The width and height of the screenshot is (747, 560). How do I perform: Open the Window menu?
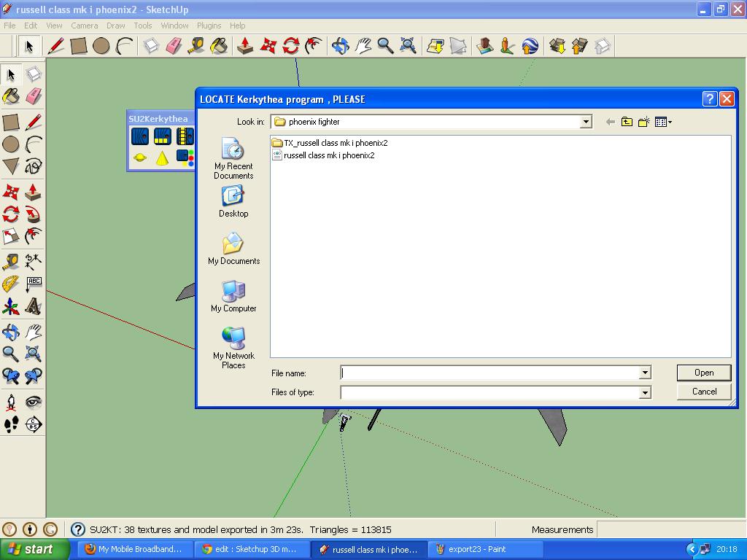[x=174, y=26]
